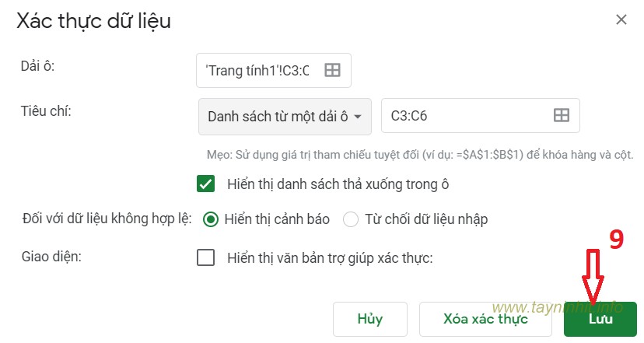The height and width of the screenshot is (343, 644).
Task: Click the grid icon beside C3:C6
Action: [561, 116]
